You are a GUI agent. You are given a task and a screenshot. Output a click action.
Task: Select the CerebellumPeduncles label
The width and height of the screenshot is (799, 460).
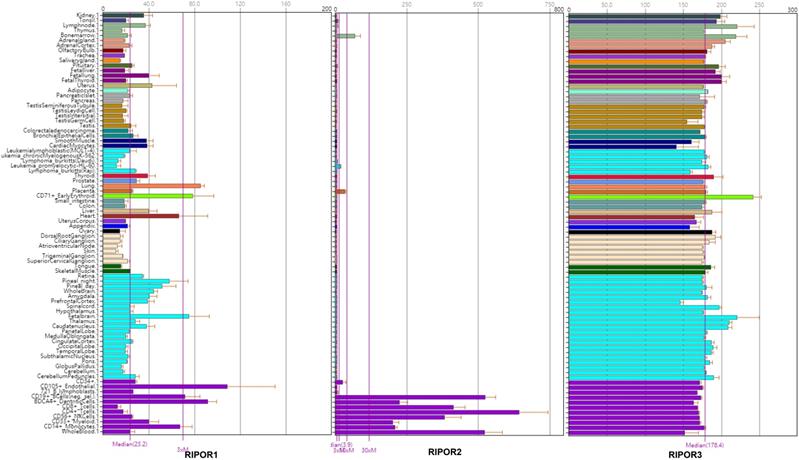point(66,376)
